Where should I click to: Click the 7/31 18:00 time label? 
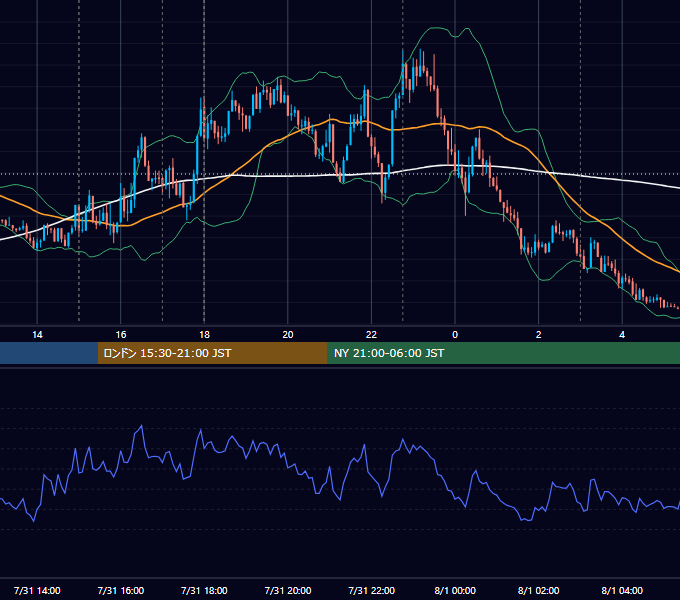204,590
